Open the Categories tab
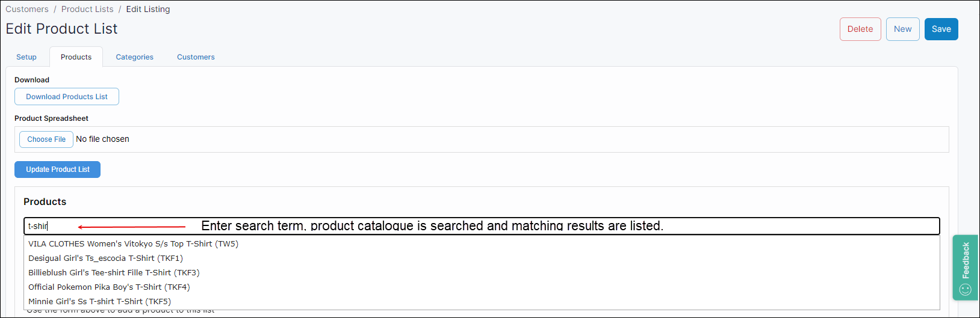The image size is (980, 318). pyautogui.click(x=135, y=57)
